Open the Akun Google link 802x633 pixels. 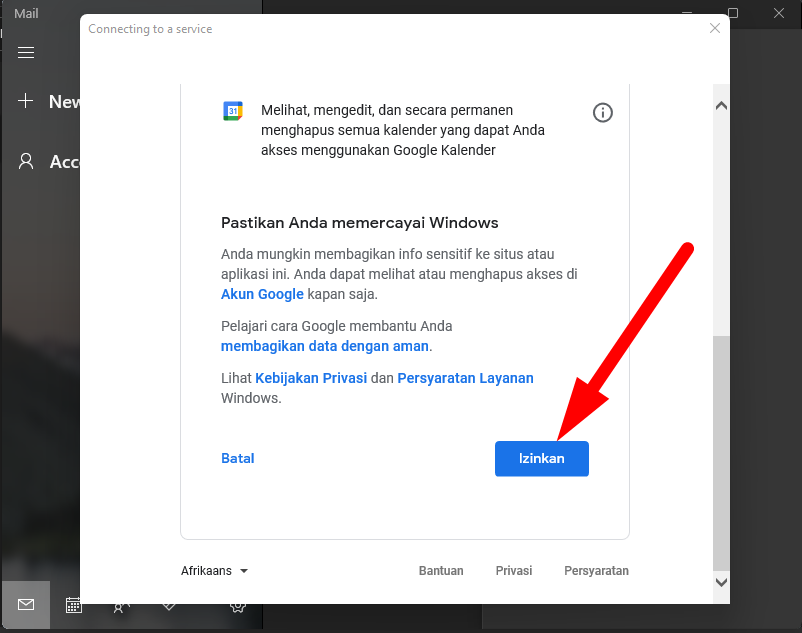[x=262, y=294]
